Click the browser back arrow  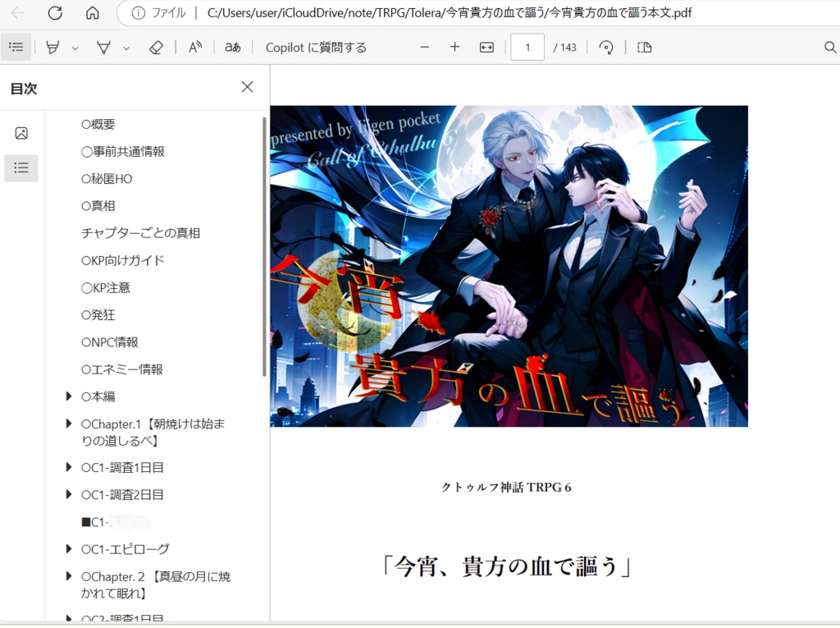pos(18,13)
